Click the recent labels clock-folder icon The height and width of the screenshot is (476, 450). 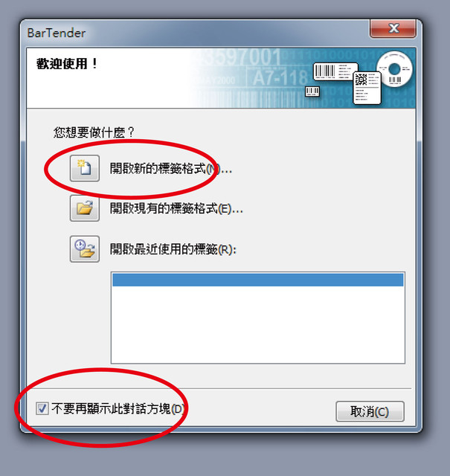click(x=85, y=249)
